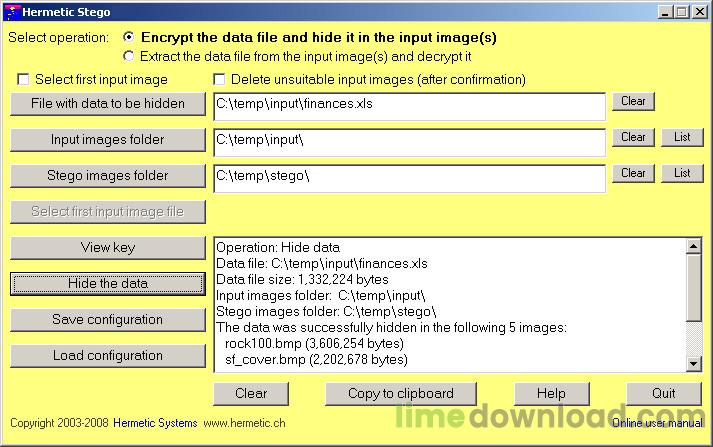The image size is (713, 447).
Task: Click Copy to clipboard button
Action: point(401,393)
